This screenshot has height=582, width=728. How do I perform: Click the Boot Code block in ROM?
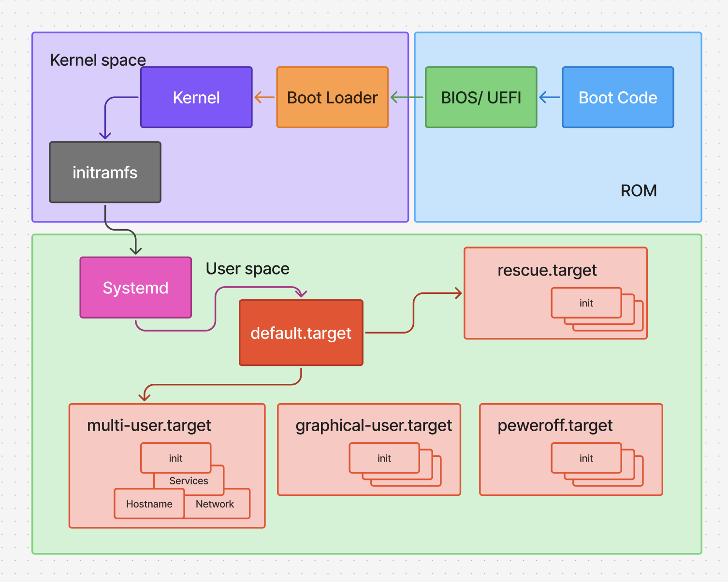[617, 97]
